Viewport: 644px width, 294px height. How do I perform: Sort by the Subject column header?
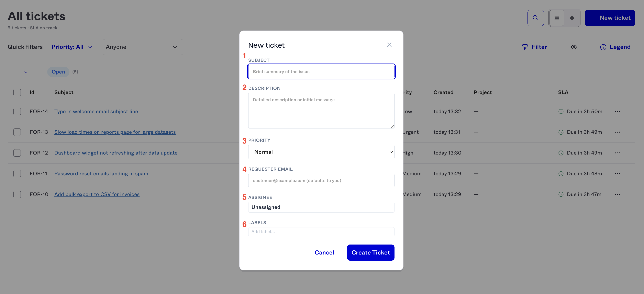point(64,92)
